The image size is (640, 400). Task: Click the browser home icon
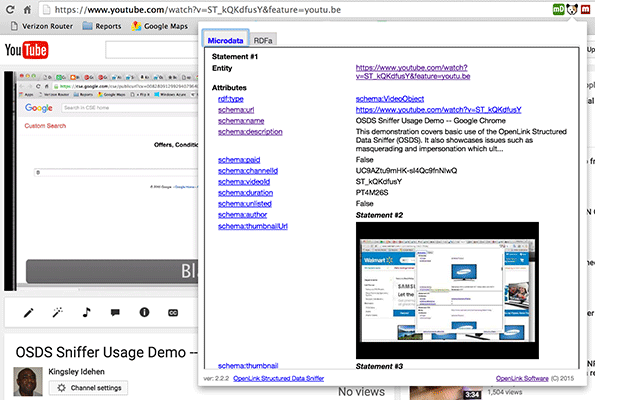[27, 9]
